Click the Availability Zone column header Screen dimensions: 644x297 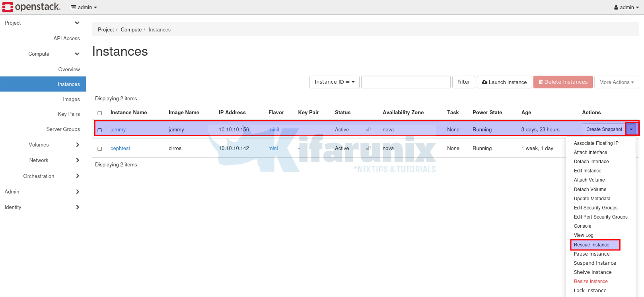tap(403, 113)
